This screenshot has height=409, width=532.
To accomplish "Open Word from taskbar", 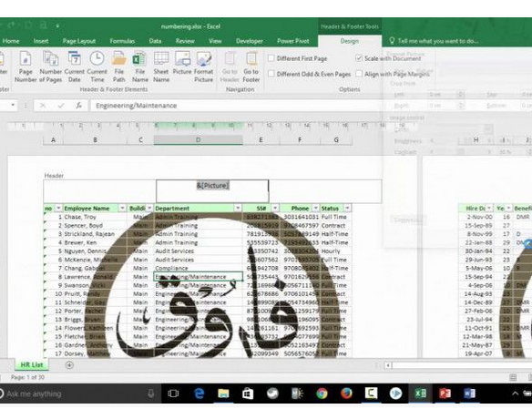I will pos(469,394).
